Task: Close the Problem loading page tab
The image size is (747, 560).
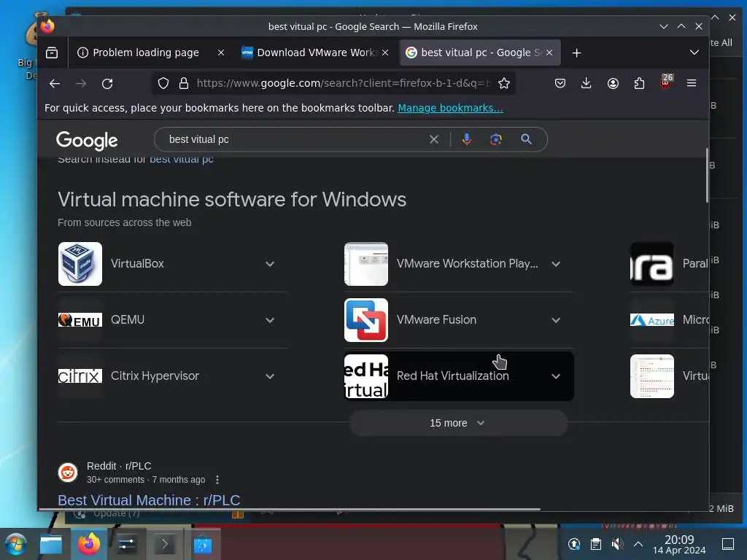Action: point(221,52)
